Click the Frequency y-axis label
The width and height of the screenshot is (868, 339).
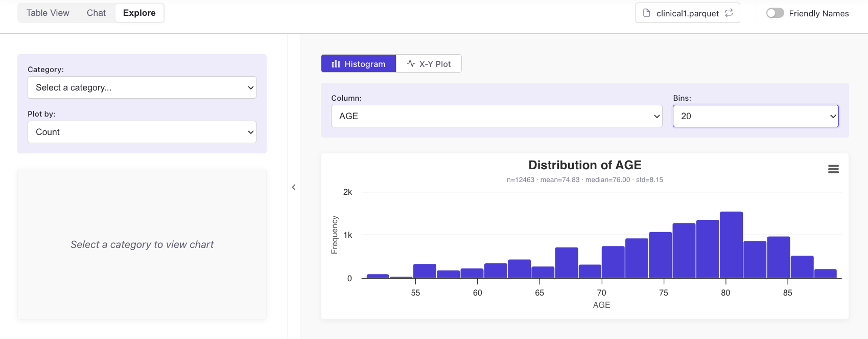[335, 235]
